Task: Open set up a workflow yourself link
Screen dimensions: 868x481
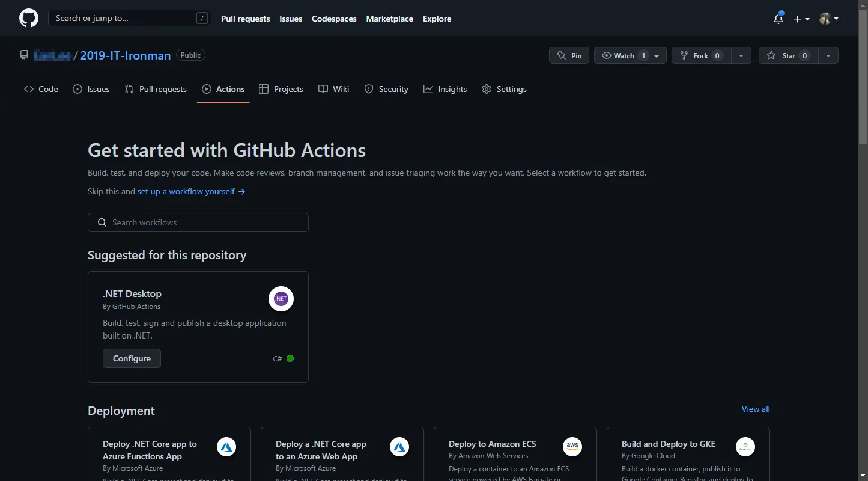Action: (186, 191)
